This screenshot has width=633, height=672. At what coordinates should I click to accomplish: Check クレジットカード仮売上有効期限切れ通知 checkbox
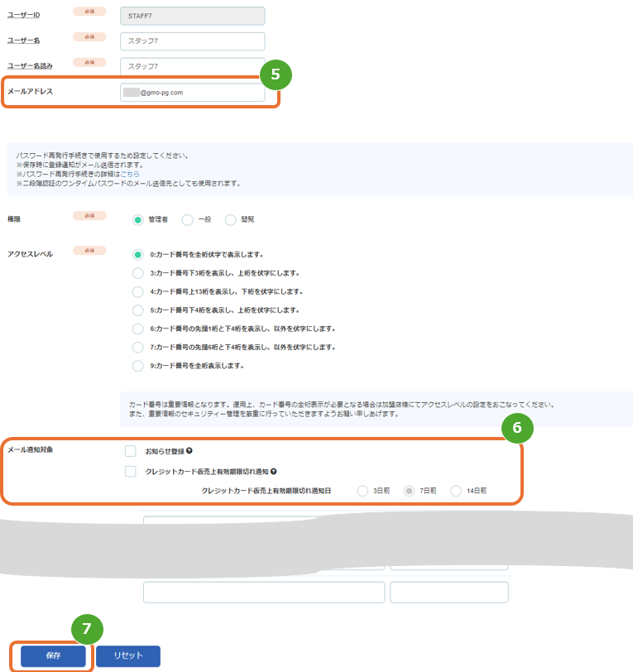[130, 472]
